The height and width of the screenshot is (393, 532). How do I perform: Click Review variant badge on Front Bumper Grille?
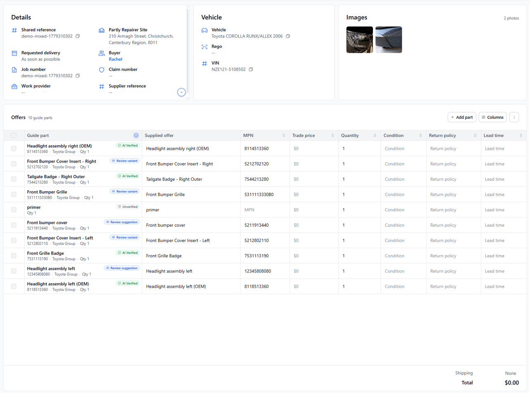pyautogui.click(x=125, y=191)
